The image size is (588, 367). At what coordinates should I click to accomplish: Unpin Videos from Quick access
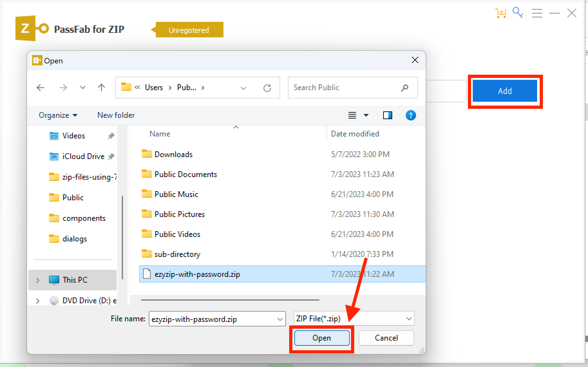click(x=111, y=136)
